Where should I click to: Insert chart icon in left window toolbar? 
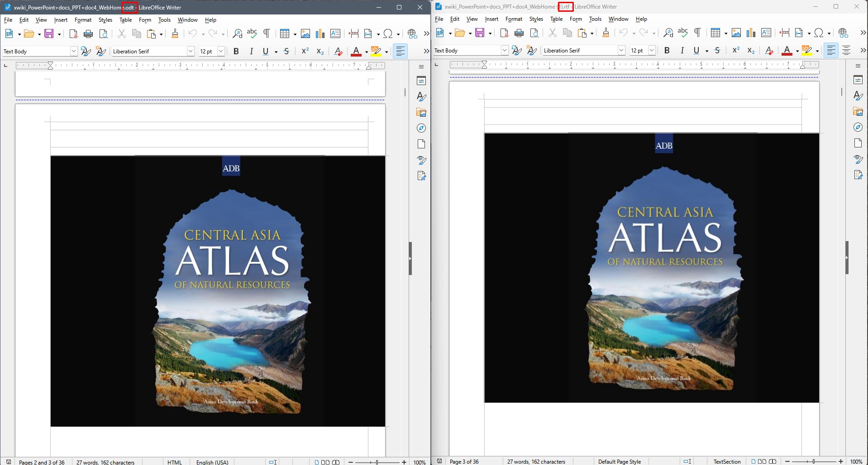tap(320, 33)
